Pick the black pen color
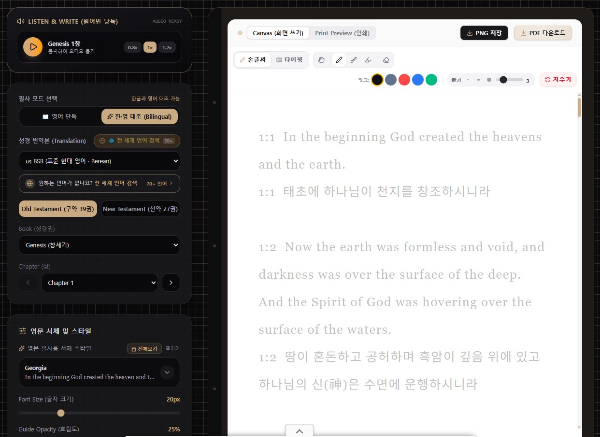600x437 pixels. click(x=377, y=80)
